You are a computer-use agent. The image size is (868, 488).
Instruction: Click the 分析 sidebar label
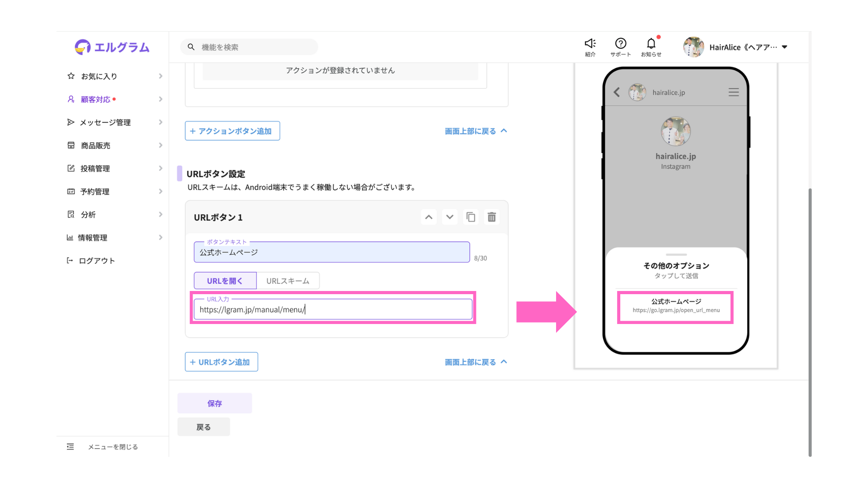[88, 215]
